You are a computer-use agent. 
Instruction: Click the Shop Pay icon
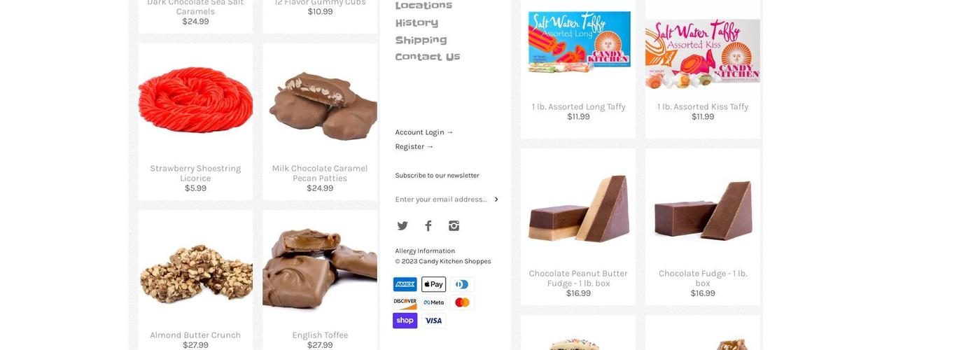[405, 321]
